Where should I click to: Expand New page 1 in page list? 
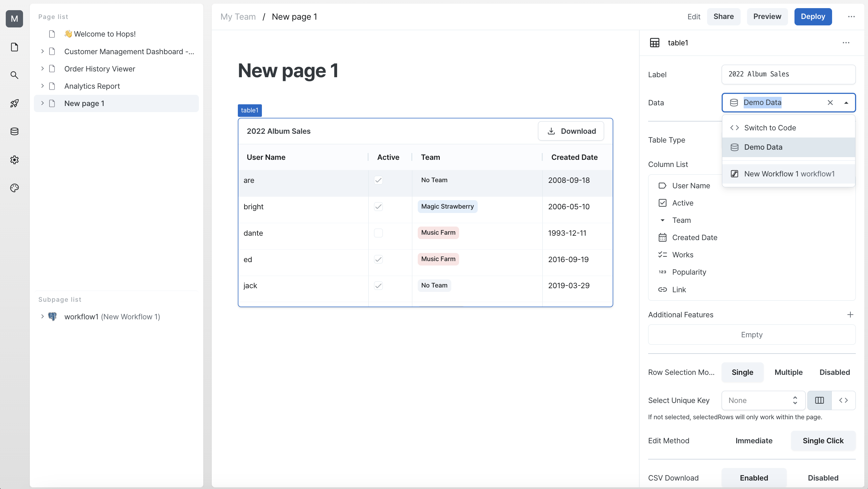click(42, 103)
